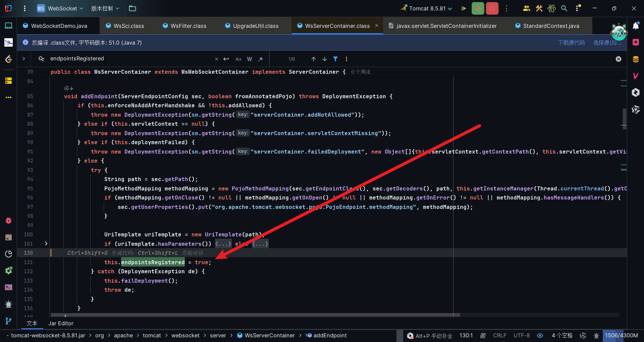Expand the Tomcat 8.5.81 run configuration dropdown
The width and height of the screenshot is (644, 342).
point(427,8)
